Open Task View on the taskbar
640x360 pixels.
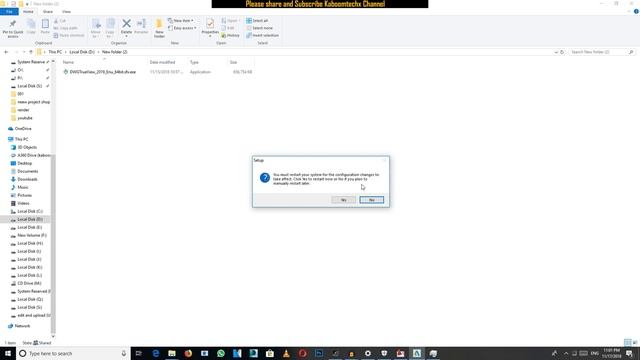click(139, 353)
